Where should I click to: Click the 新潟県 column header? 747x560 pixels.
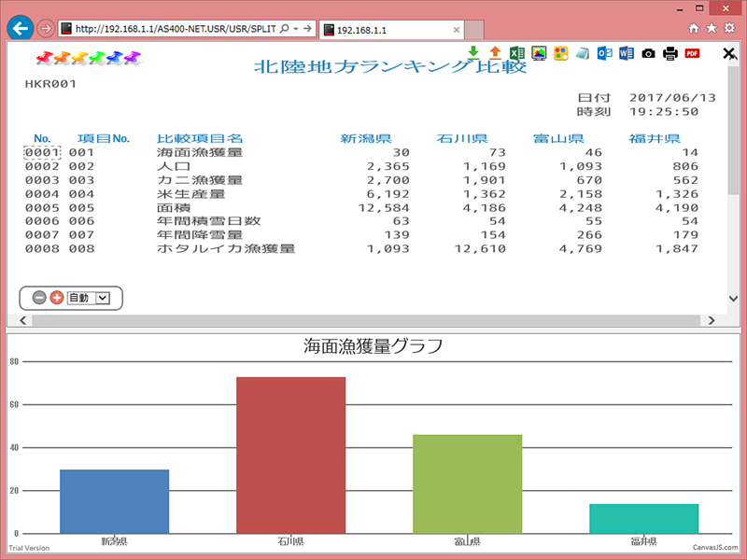tap(366, 138)
